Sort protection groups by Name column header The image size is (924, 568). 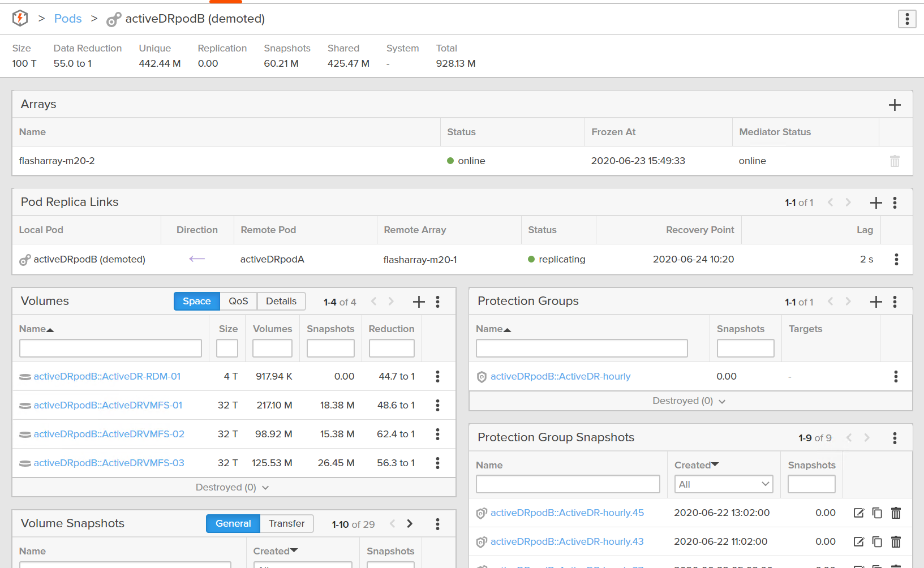pos(493,329)
